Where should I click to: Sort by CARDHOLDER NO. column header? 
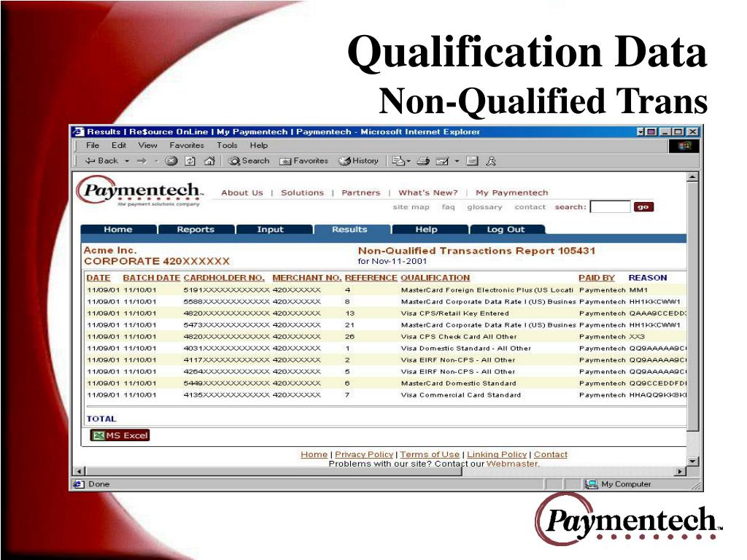click(224, 278)
